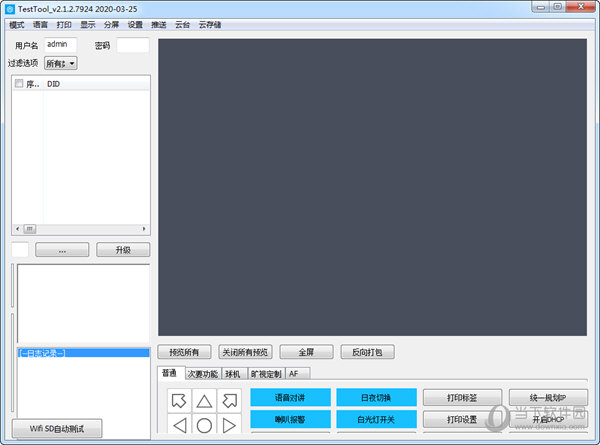
Task: Click the 打印设置 button
Action: click(x=462, y=419)
